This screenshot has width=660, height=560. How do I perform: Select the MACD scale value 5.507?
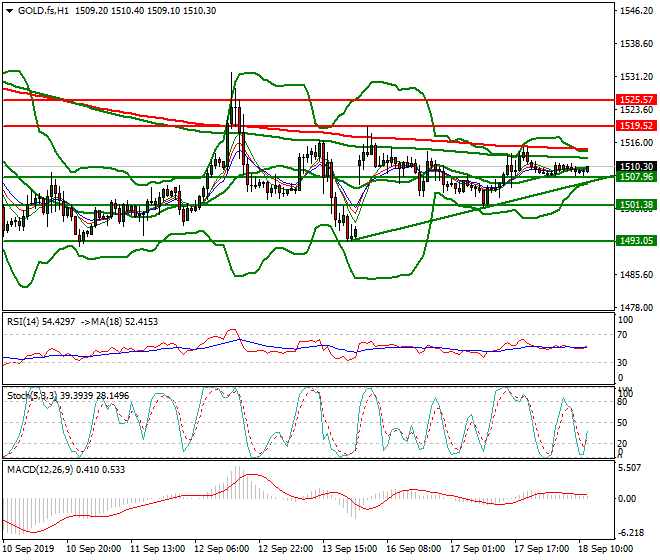631,468
